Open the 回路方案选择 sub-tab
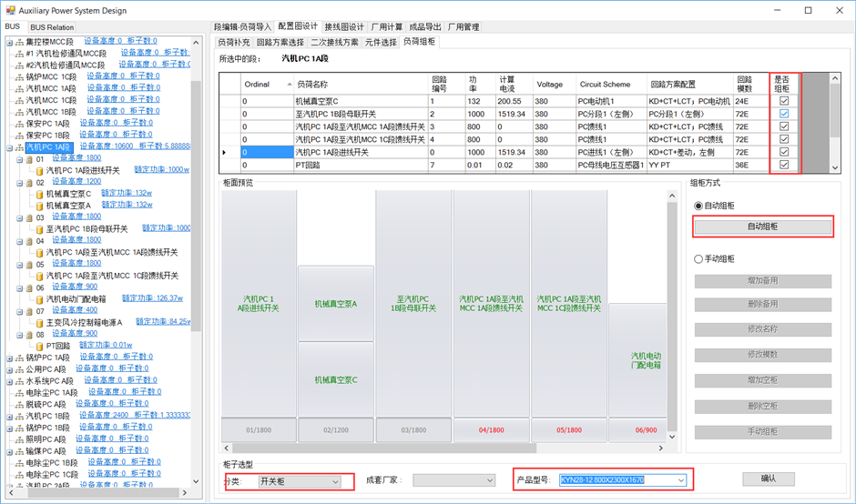 tap(280, 42)
